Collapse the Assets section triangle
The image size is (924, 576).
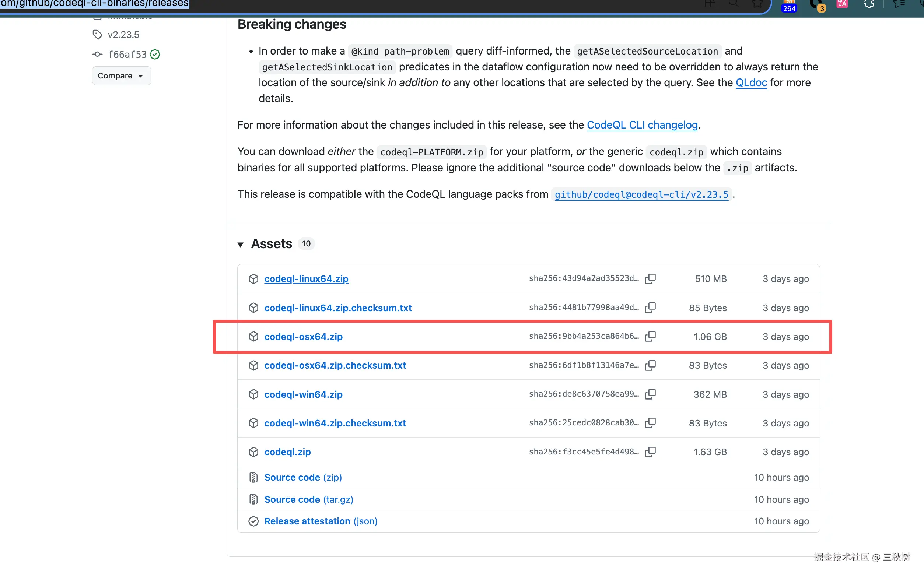(x=241, y=244)
